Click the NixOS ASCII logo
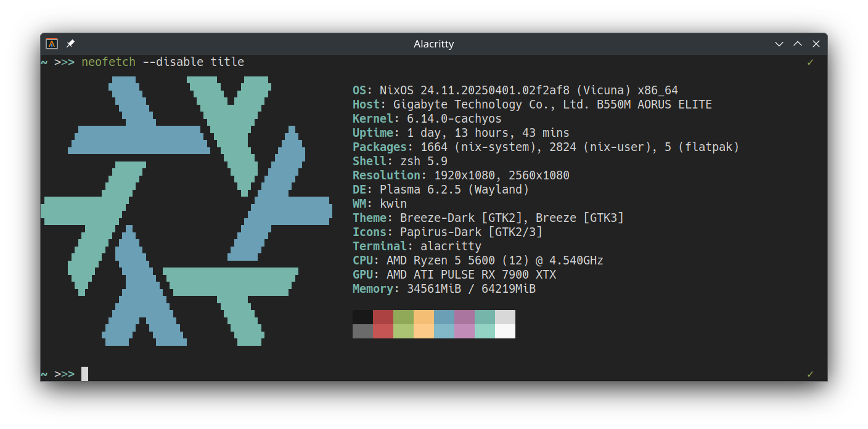 coord(187,211)
